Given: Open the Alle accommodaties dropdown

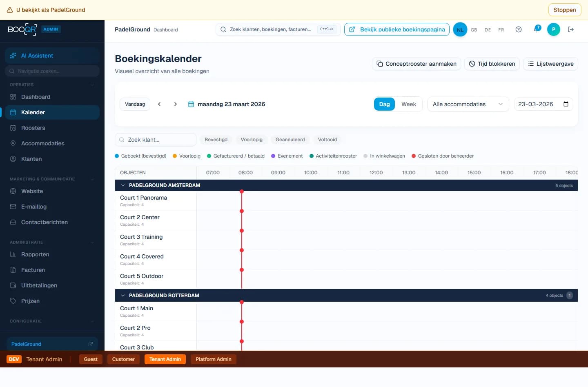Looking at the screenshot, I should (468, 104).
